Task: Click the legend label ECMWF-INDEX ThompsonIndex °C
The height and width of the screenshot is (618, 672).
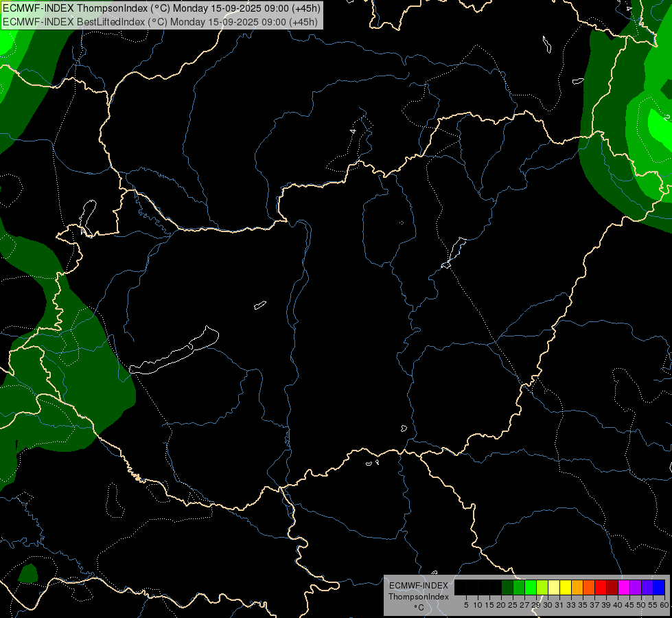Action: pos(419,597)
